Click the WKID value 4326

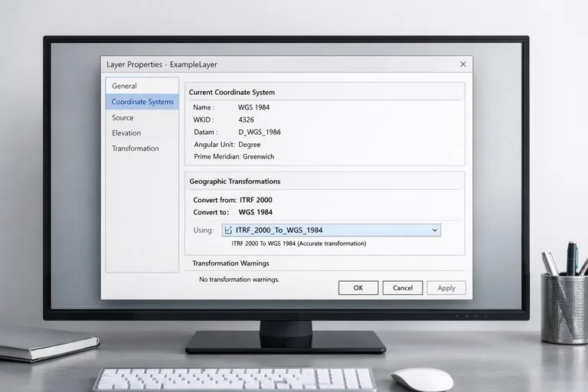[246, 119]
